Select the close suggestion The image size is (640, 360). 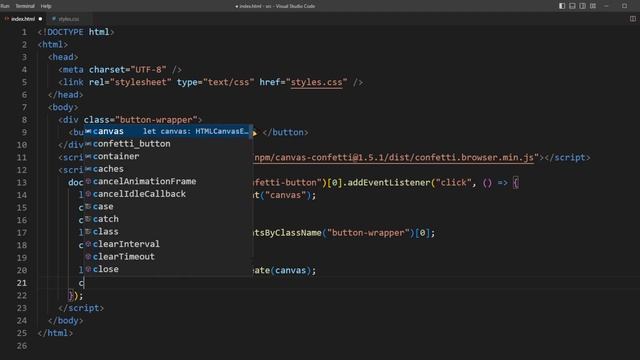point(168,269)
